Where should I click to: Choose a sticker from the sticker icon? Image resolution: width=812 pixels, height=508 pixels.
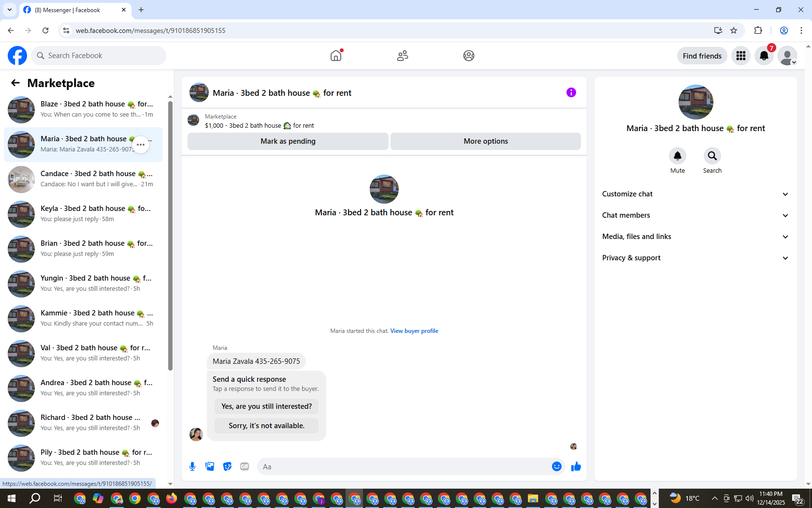[227, 466]
